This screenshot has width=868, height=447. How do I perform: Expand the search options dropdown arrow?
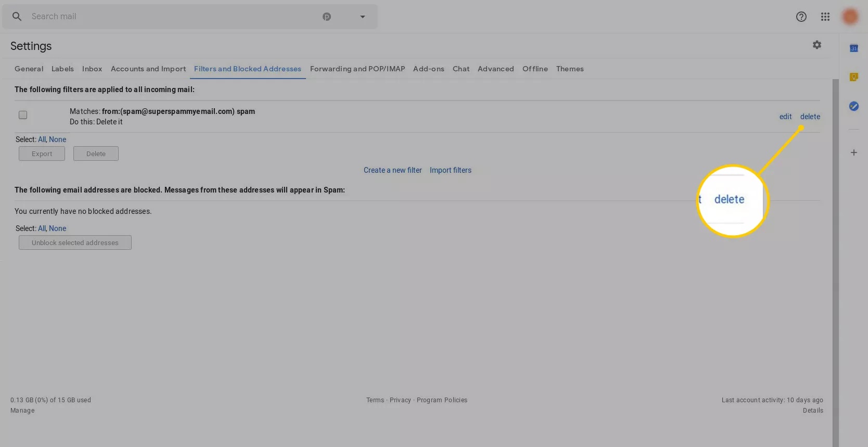362,17
